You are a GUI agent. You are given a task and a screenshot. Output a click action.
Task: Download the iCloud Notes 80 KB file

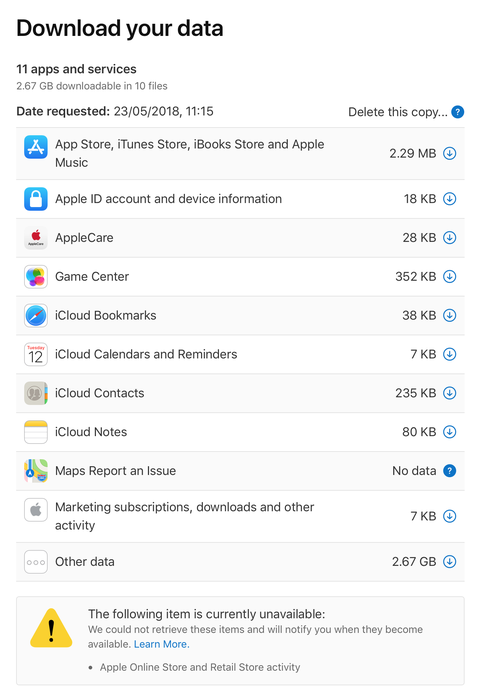tap(449, 432)
